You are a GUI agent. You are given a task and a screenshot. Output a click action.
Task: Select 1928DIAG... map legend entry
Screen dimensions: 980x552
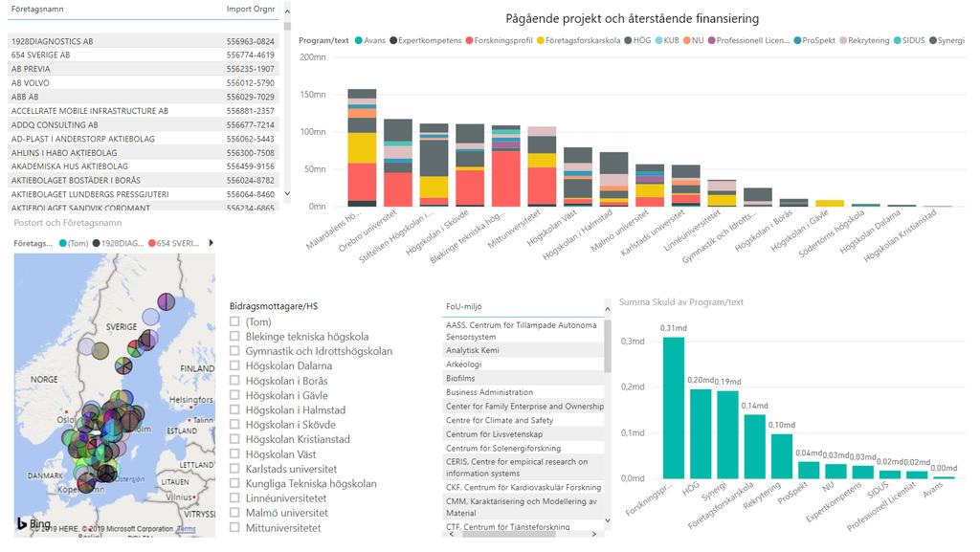click(120, 243)
